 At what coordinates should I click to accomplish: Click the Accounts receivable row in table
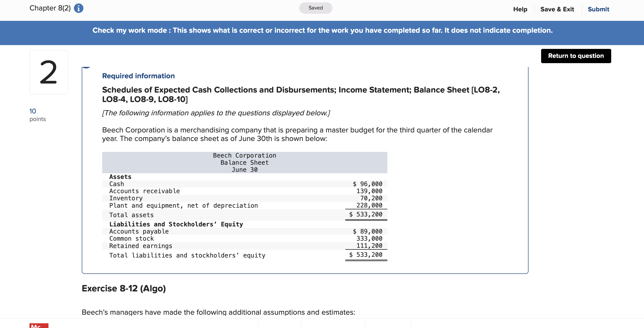pyautogui.click(x=144, y=191)
